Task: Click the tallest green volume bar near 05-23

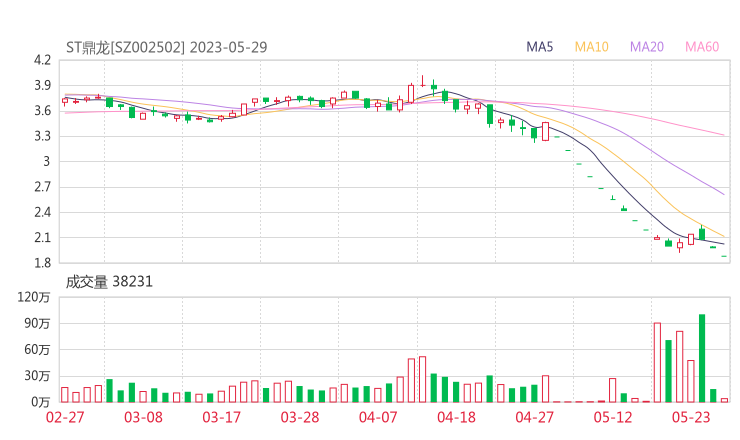Action: tap(702, 358)
